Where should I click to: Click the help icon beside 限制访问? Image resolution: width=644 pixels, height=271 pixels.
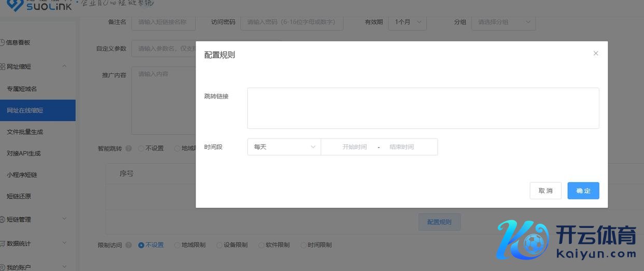(x=129, y=245)
